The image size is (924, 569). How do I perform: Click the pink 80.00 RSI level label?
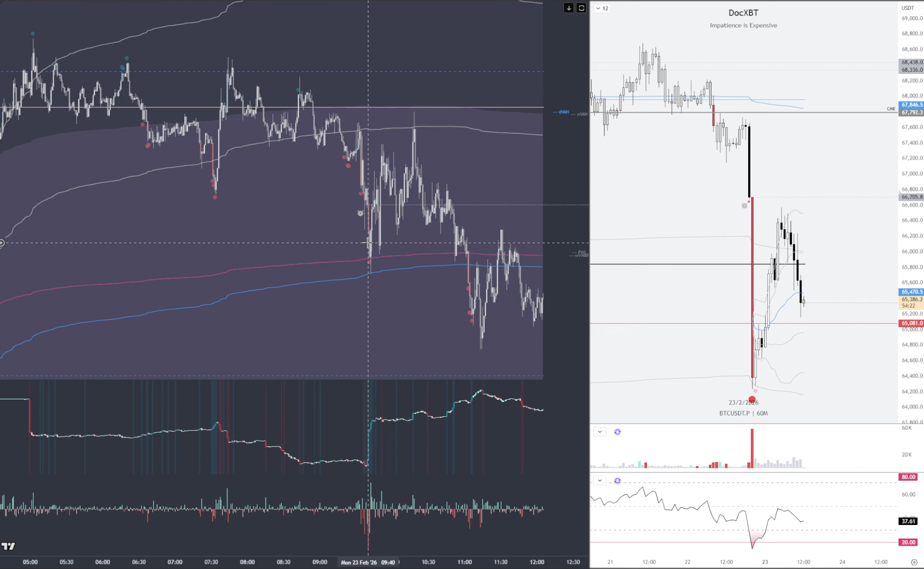[x=908, y=477]
